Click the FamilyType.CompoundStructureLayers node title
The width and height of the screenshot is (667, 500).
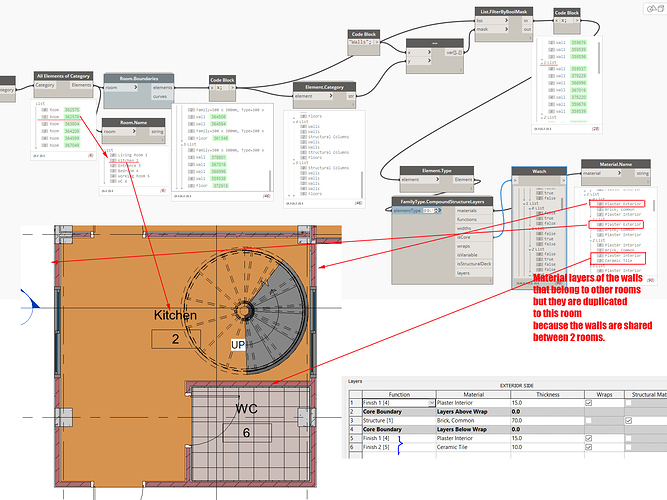pyautogui.click(x=442, y=201)
